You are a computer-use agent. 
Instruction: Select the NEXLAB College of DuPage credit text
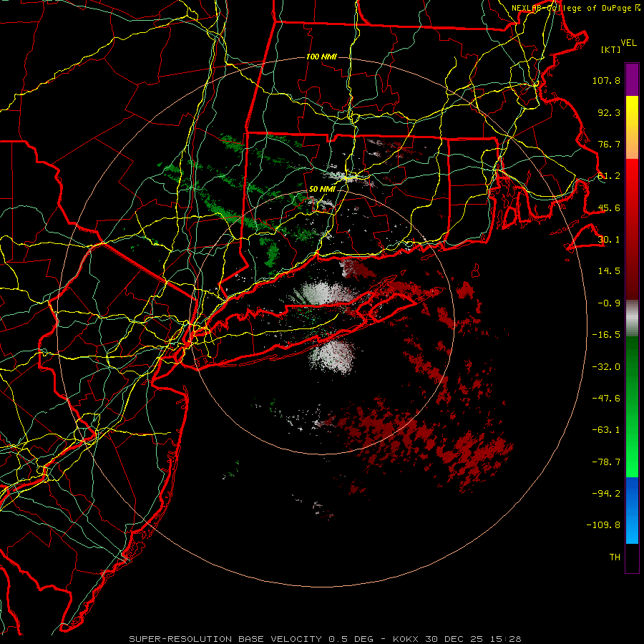coord(576,8)
